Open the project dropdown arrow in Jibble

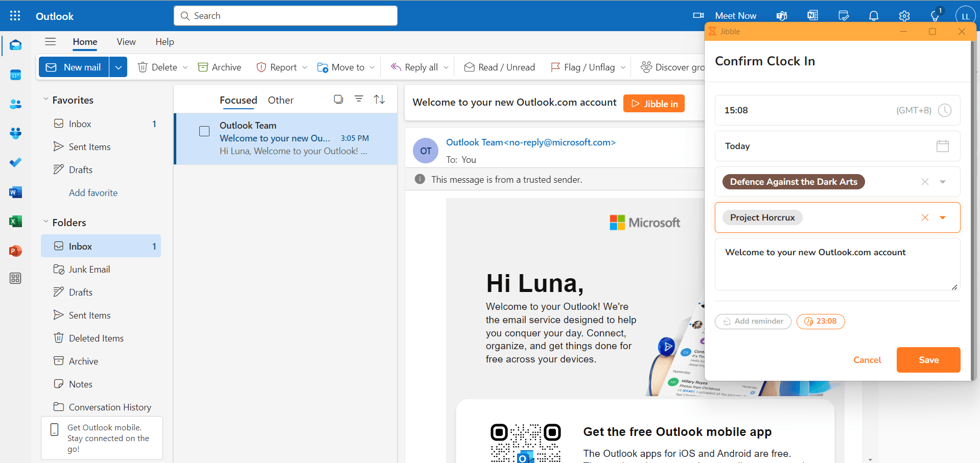click(943, 217)
